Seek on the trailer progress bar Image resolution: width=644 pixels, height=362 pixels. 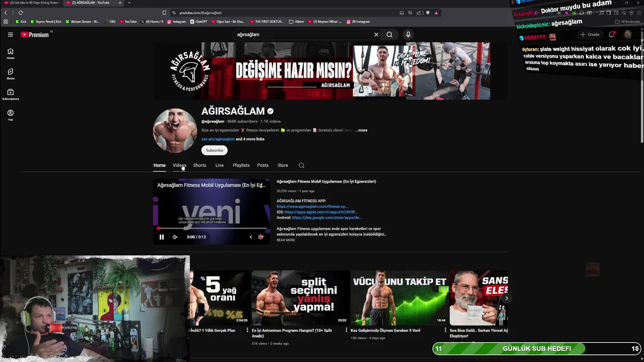click(211, 229)
